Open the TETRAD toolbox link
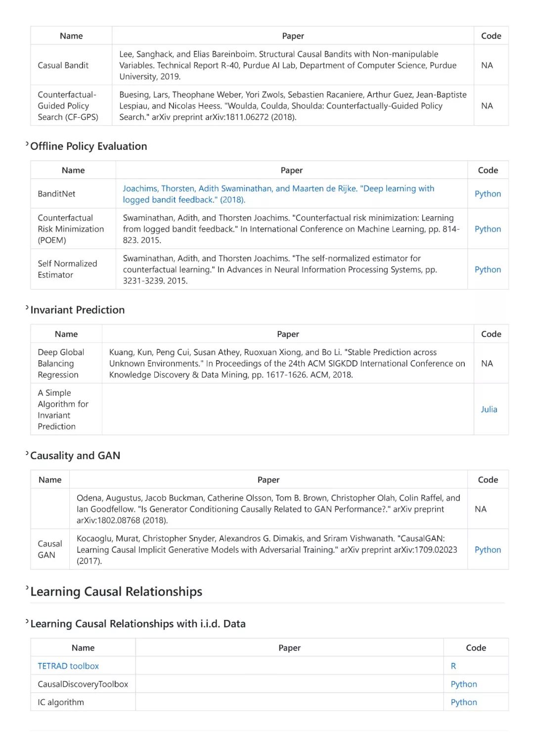The image size is (534, 756). pyautogui.click(x=68, y=666)
